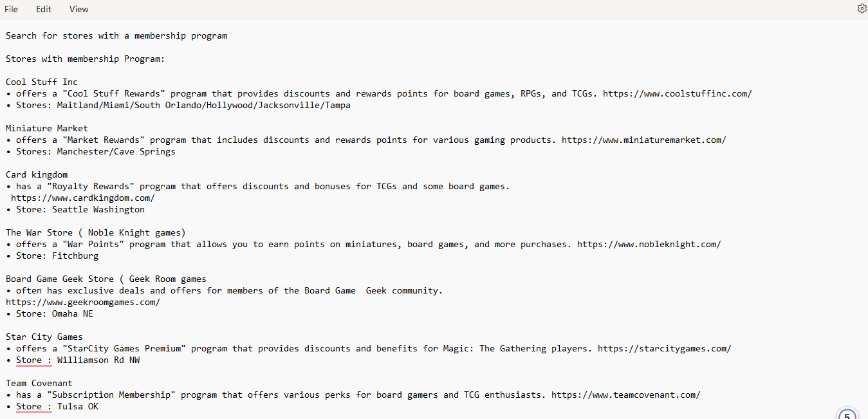Open the Edit menu
The image size is (868, 419).
(x=44, y=9)
